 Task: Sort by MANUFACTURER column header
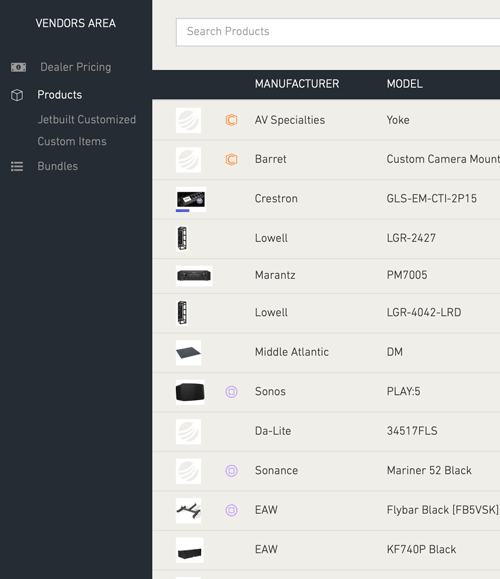tap(297, 84)
